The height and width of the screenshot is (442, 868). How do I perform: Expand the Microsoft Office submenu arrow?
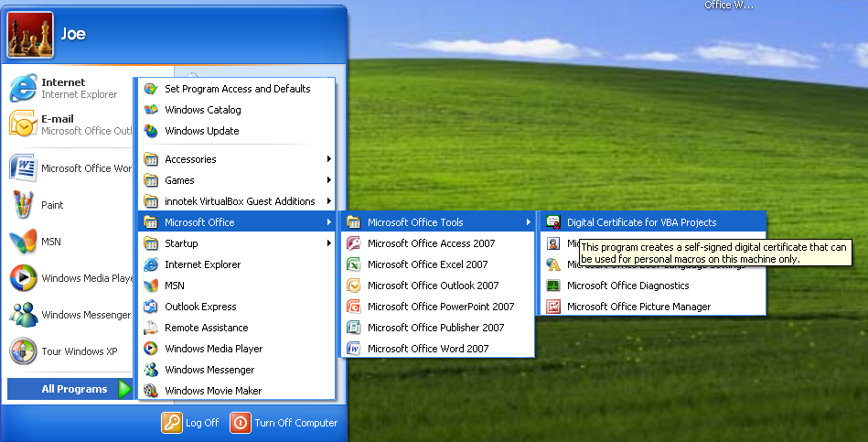tap(329, 222)
